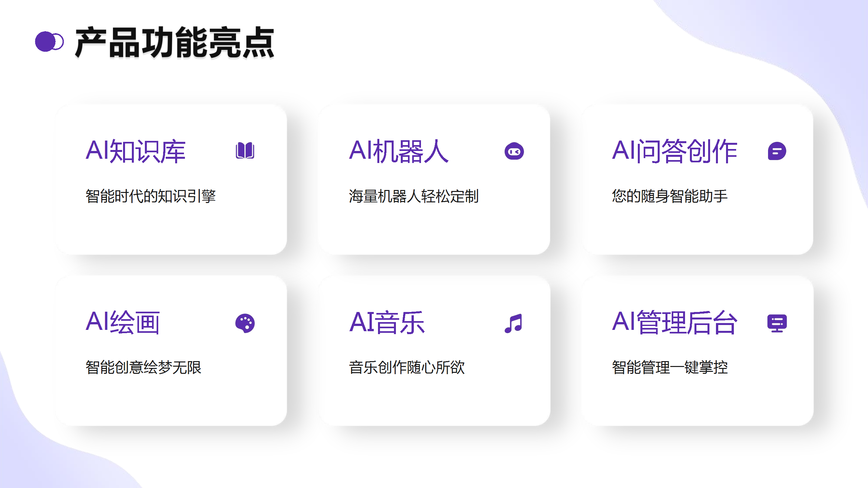Select subtitle 音乐创作随心所欲
Screen dimensions: 868x488
pyautogui.click(x=407, y=367)
